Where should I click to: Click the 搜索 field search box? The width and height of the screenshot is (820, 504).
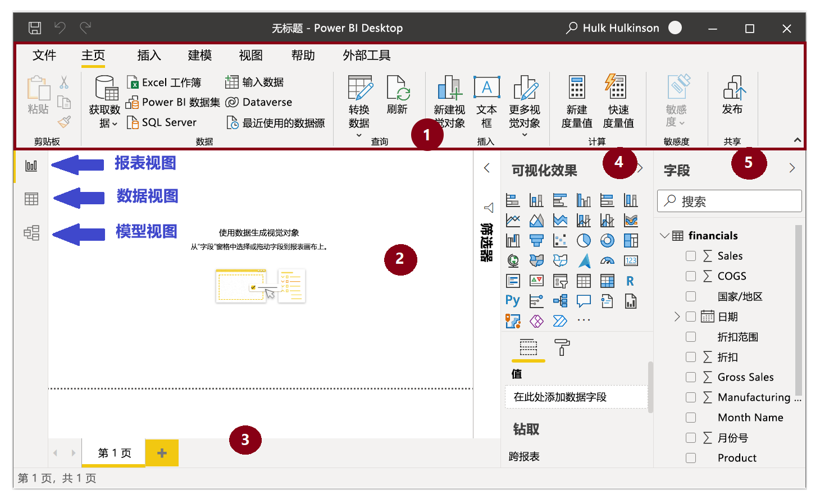coord(729,201)
